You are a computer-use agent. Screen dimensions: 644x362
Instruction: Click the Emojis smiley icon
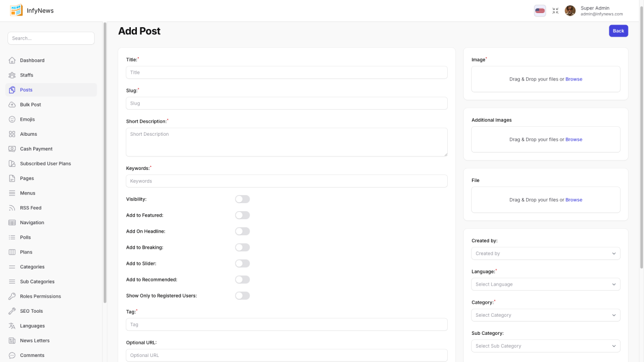tap(12, 119)
